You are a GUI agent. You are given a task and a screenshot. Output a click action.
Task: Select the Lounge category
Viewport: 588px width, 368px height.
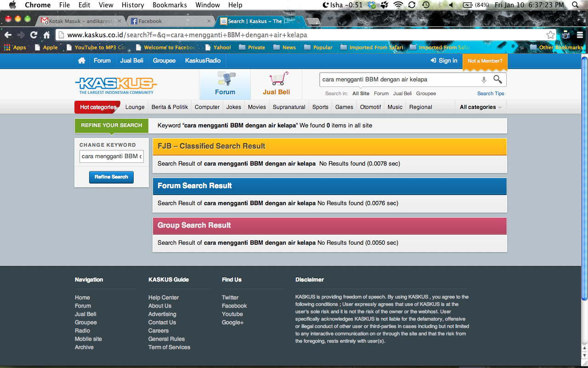pyautogui.click(x=135, y=107)
